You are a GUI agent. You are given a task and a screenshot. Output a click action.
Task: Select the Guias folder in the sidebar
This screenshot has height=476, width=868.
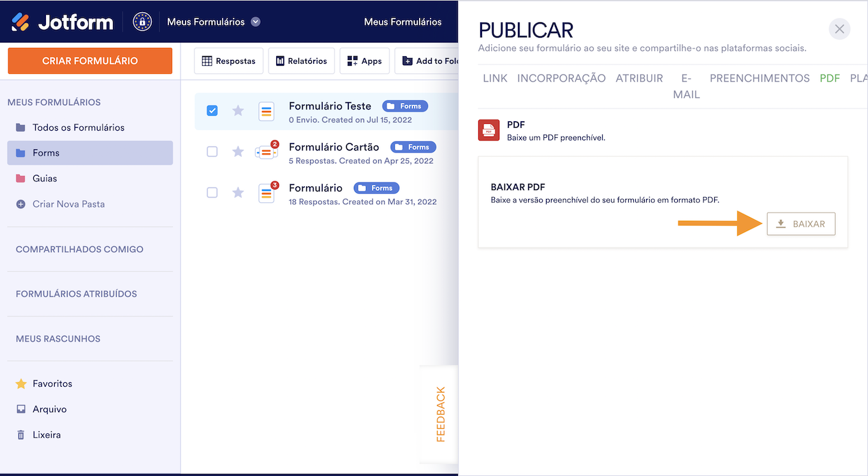(x=90, y=179)
